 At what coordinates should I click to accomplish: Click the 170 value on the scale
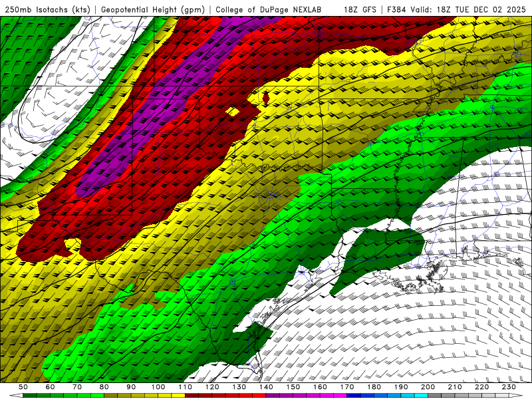(x=347, y=387)
